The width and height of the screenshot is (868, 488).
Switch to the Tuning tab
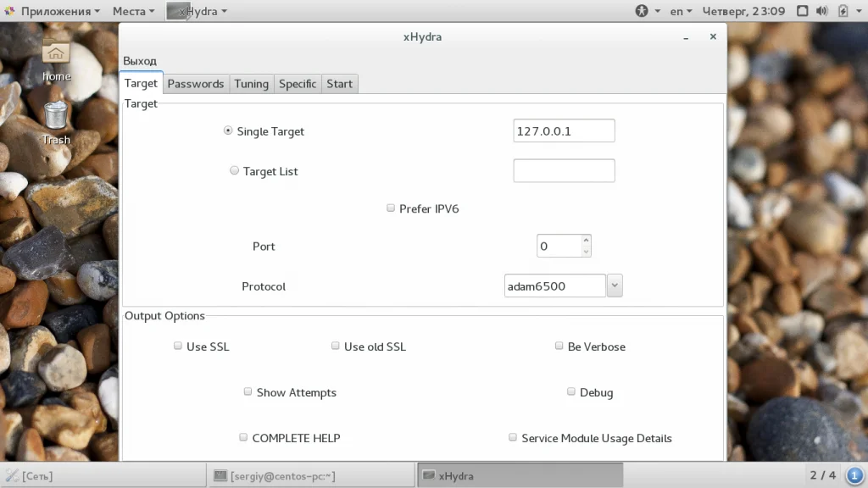point(251,84)
